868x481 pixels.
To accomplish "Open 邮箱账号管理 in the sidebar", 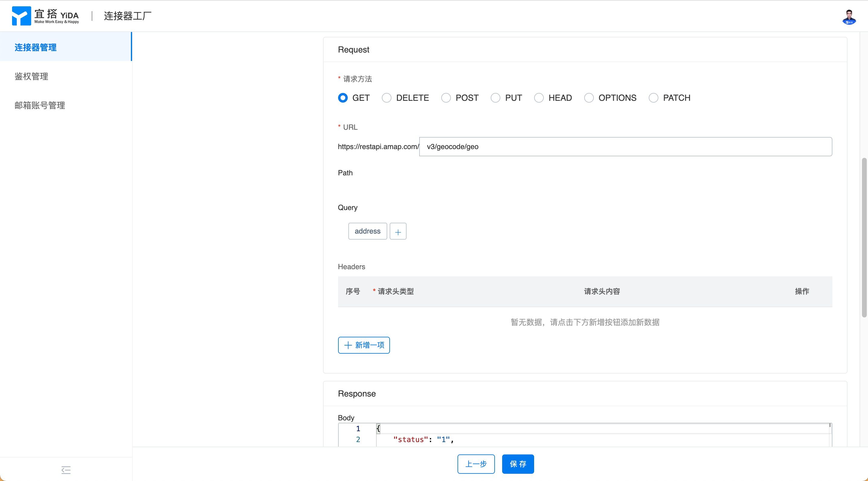I will tap(66, 105).
